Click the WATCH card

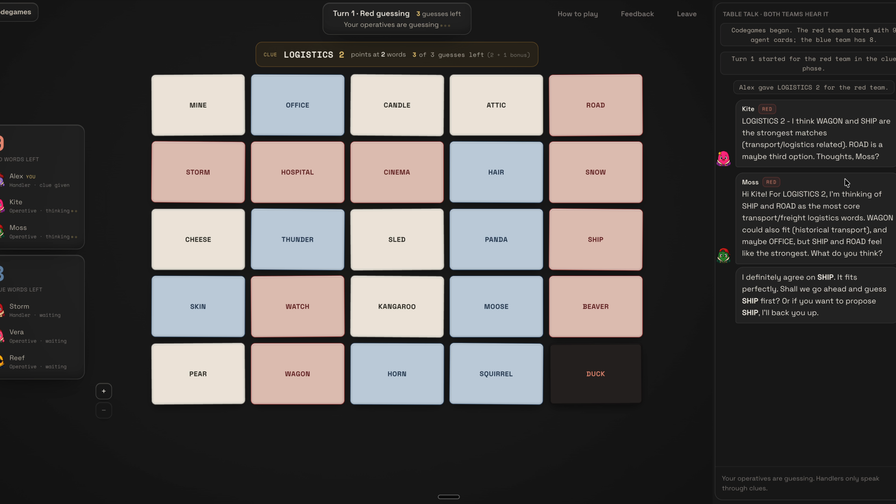(298, 306)
